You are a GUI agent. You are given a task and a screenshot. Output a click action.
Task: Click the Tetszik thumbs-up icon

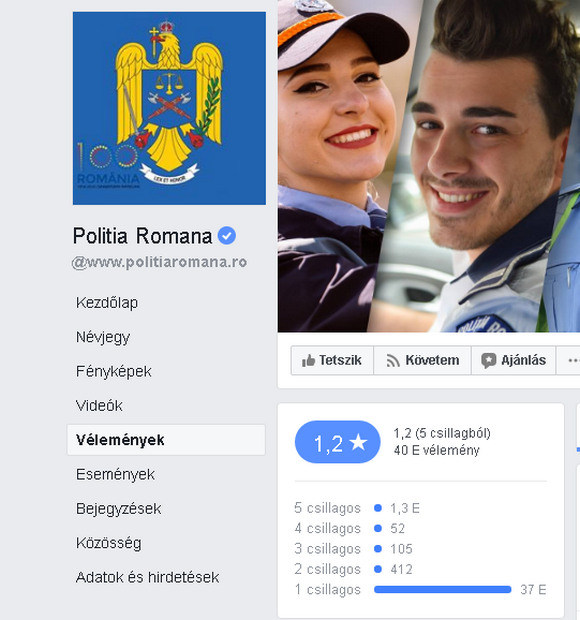click(x=308, y=360)
